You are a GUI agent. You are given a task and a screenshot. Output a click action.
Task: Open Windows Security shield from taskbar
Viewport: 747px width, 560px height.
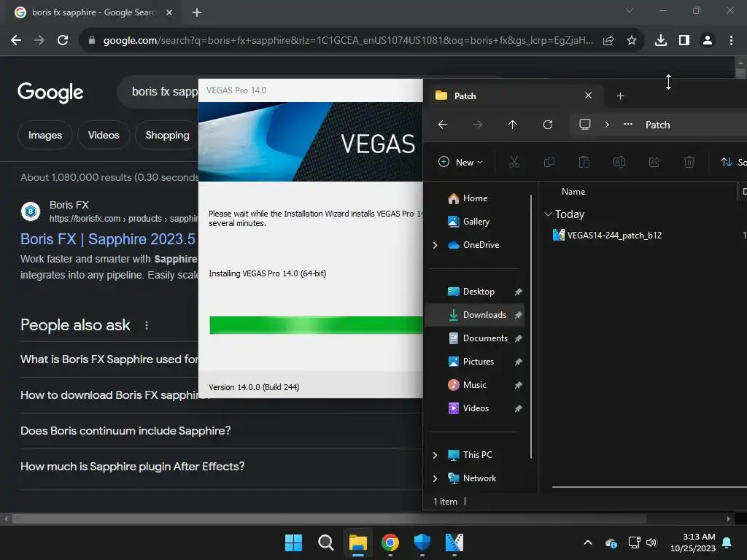(422, 542)
